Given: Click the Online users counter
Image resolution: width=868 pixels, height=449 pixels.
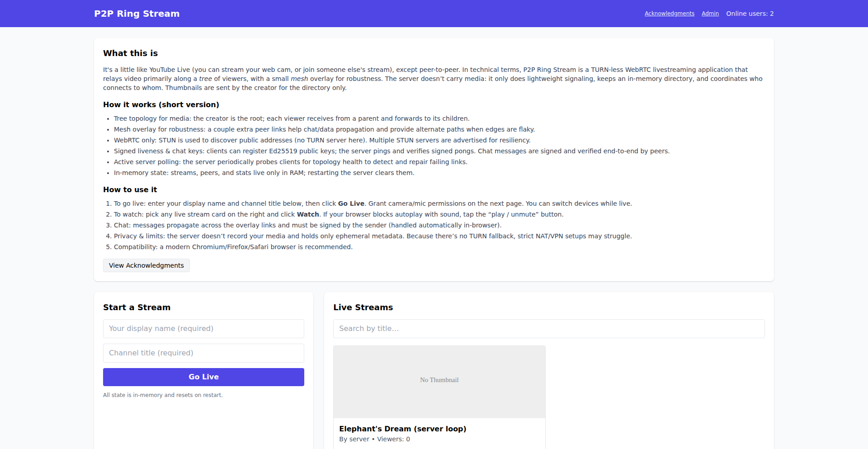Looking at the screenshot, I should point(750,13).
